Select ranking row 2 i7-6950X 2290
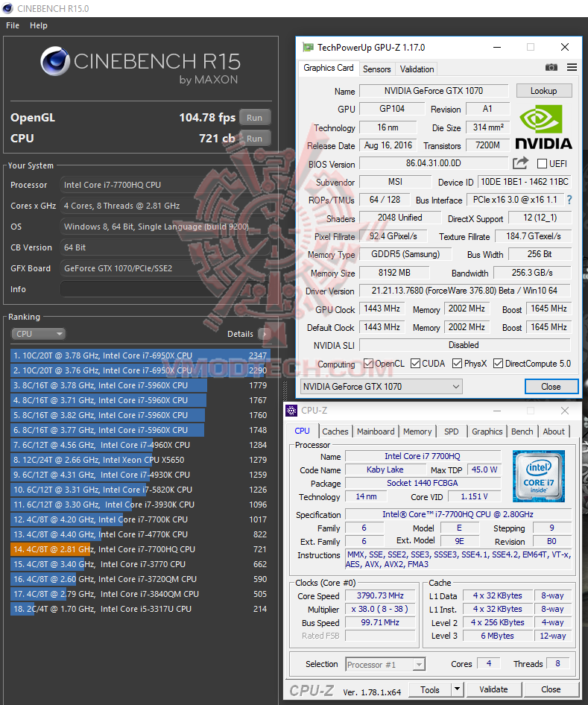Image resolution: width=588 pixels, height=705 pixels. pyautogui.click(x=140, y=370)
